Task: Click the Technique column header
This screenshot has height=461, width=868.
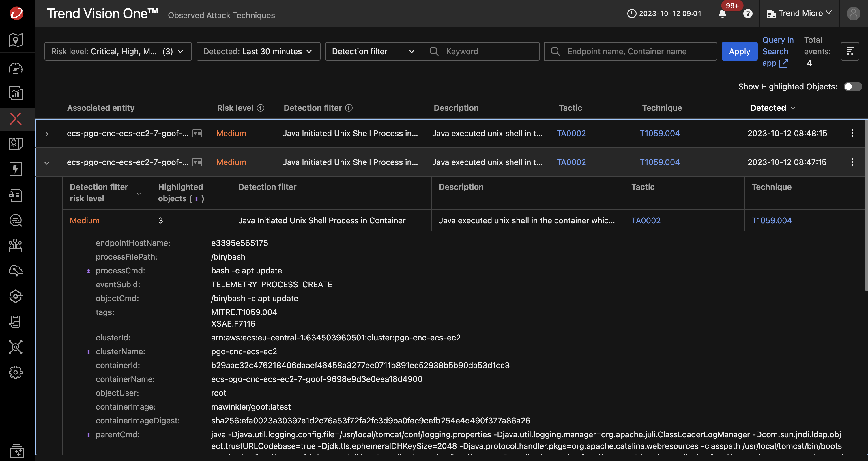Action: pyautogui.click(x=662, y=108)
